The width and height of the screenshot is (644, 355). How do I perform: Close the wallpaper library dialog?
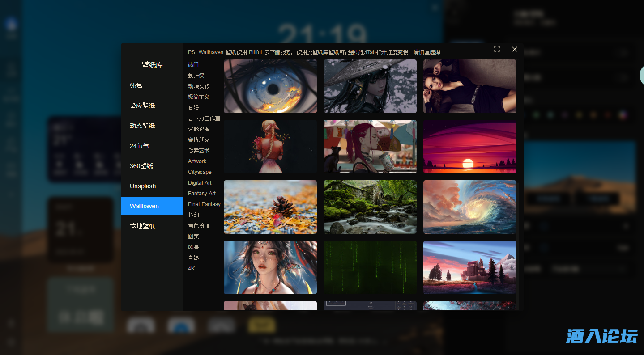coord(515,49)
